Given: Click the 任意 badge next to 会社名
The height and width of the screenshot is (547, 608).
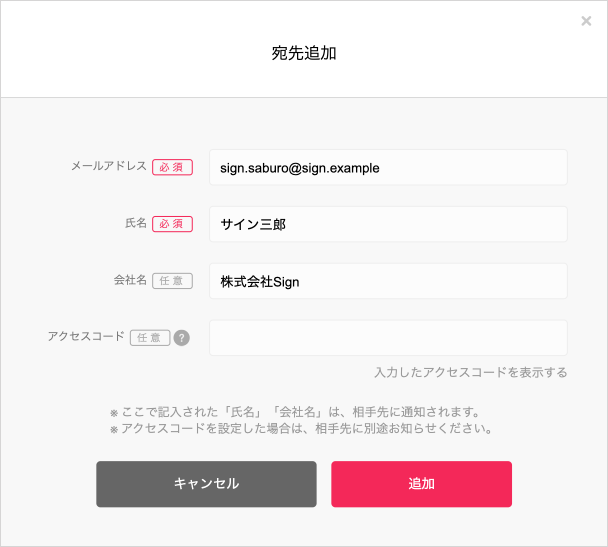Looking at the screenshot, I should point(172,281).
